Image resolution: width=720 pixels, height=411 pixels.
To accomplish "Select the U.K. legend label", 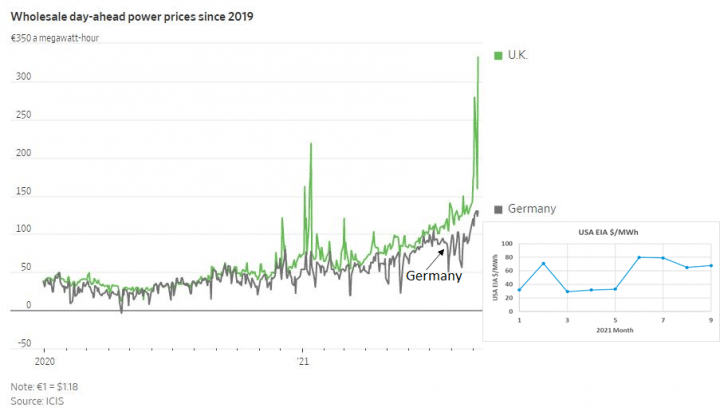I will pyautogui.click(x=518, y=54).
